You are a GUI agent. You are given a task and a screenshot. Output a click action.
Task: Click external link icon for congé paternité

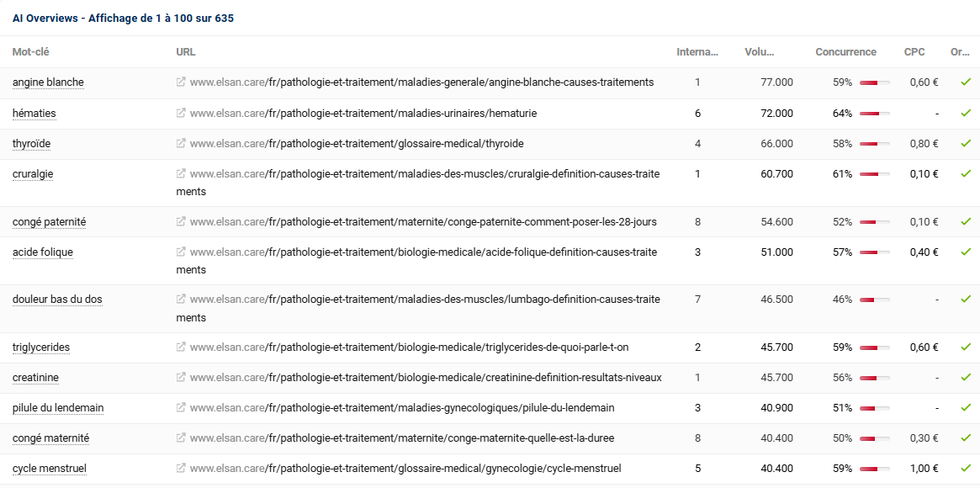(181, 221)
